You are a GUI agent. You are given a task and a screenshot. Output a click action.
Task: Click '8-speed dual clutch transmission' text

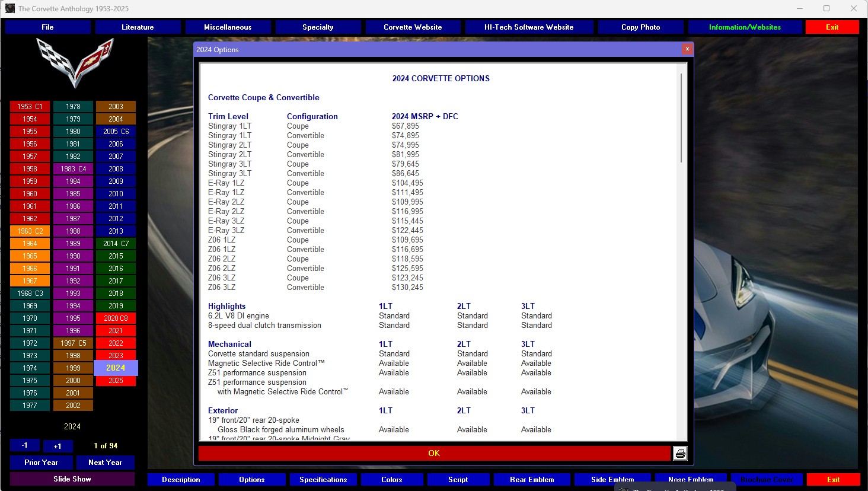(x=264, y=326)
